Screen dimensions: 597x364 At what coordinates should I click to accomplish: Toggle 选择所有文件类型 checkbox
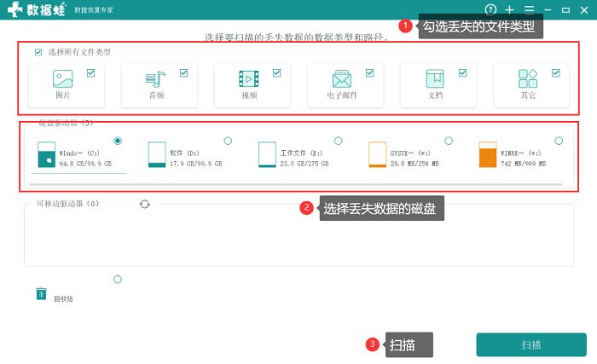click(x=38, y=52)
